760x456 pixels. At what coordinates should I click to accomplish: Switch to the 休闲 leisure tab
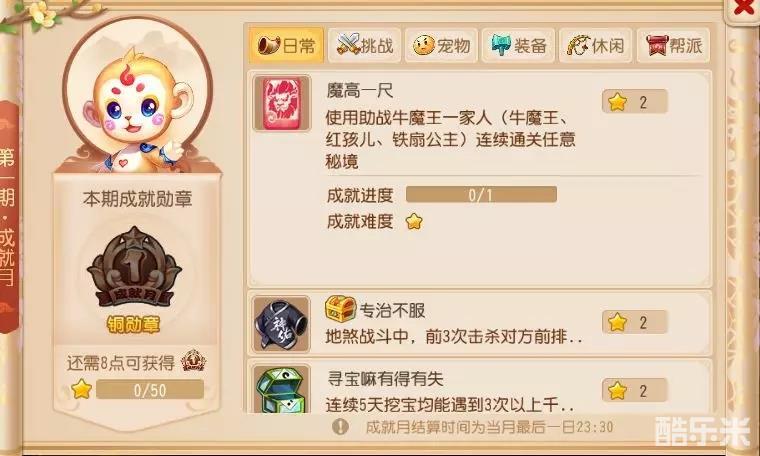[x=595, y=46]
